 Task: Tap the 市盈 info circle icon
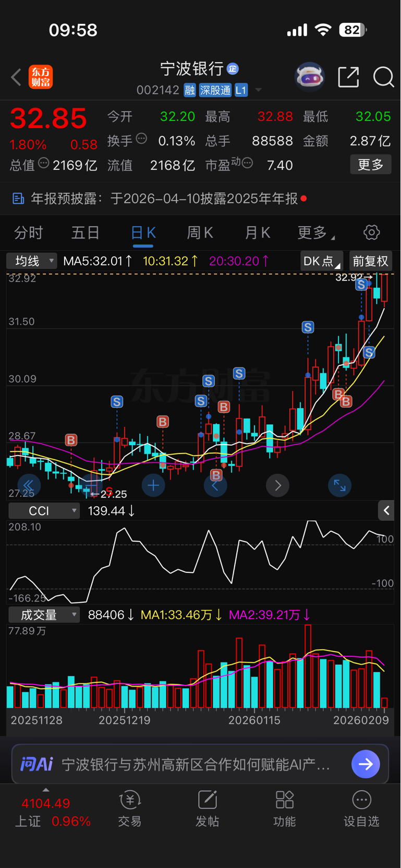(248, 163)
